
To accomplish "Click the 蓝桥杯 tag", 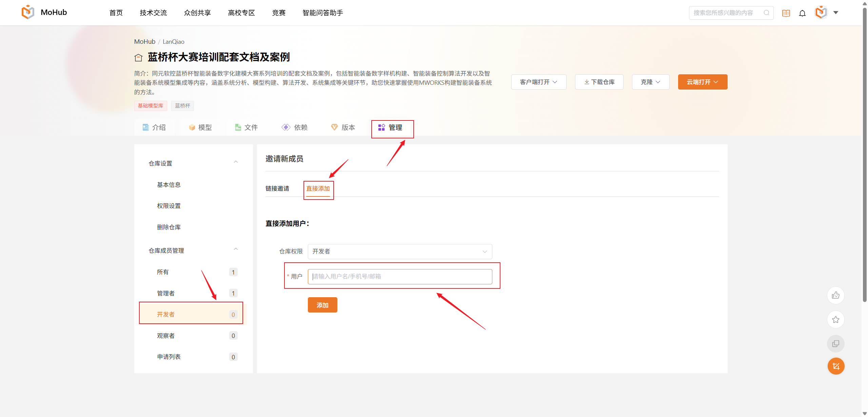I will click(x=182, y=106).
